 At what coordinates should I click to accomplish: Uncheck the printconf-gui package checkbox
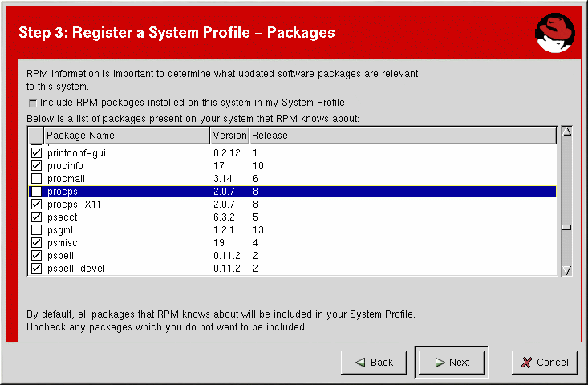click(x=36, y=152)
